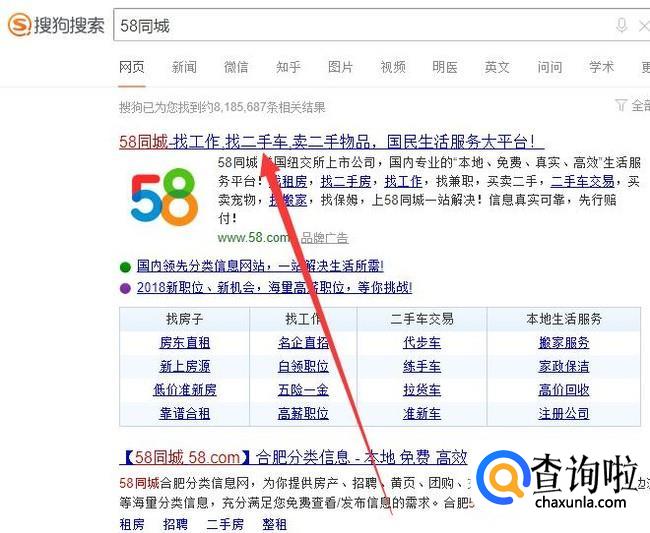Click the 房东直租 link
The image size is (650, 533).
[x=185, y=343]
